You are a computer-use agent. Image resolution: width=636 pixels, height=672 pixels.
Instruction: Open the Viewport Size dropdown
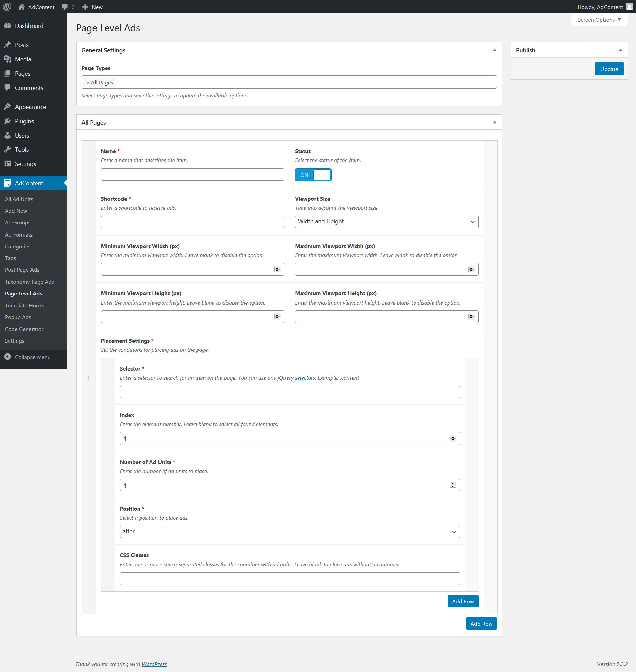click(386, 222)
